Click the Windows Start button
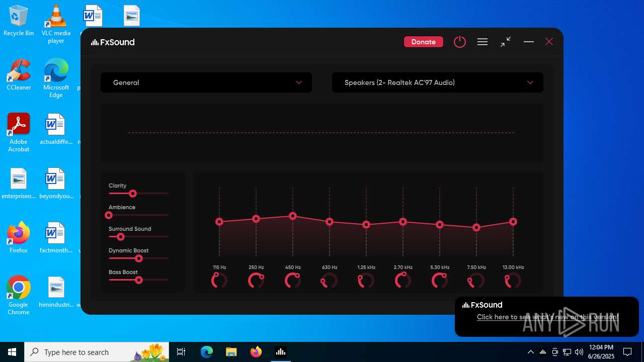This screenshot has height=362, width=644. point(12,352)
